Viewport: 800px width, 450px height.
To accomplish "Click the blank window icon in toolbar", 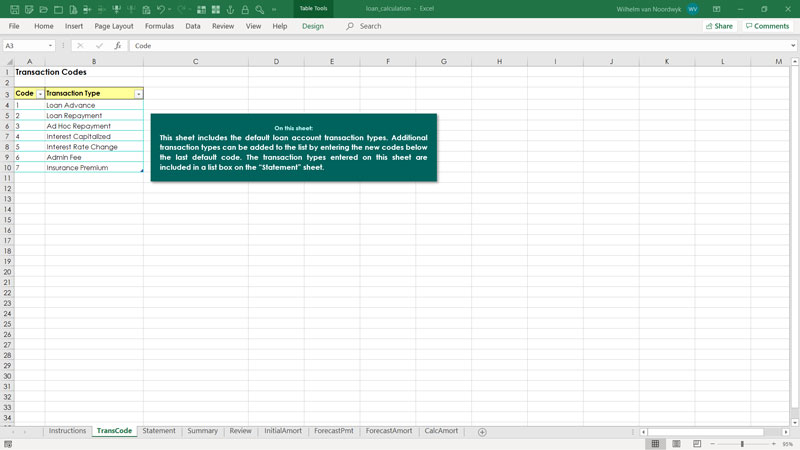I will pos(58,9).
